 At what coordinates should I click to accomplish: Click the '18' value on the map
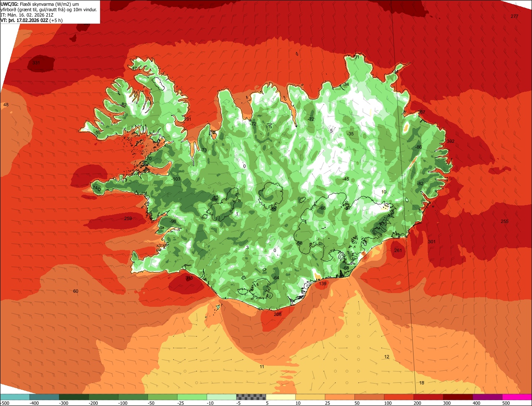coord(421,383)
